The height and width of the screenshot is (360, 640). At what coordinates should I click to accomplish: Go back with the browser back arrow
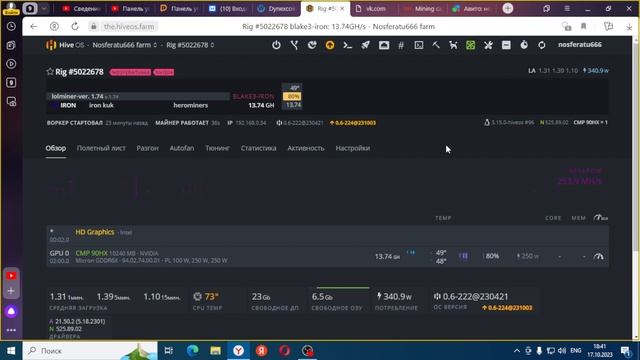(x=33, y=27)
